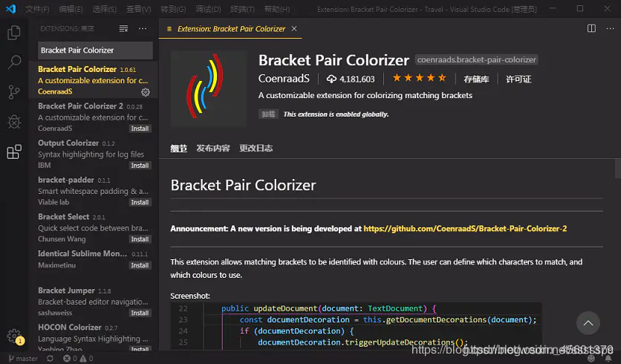This screenshot has height=364, width=621.
Task: Open the 终端(T) menu
Action: point(242,9)
